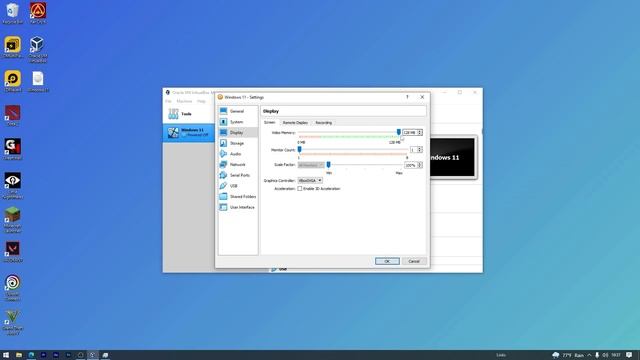This screenshot has width=640, height=360.
Task: Switch to the Screen tab
Action: (269, 122)
